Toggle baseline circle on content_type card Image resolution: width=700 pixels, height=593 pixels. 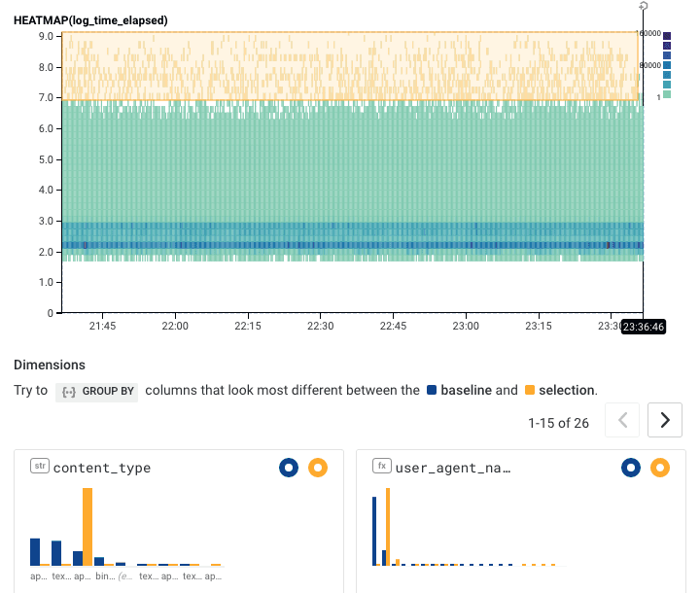[x=288, y=468]
